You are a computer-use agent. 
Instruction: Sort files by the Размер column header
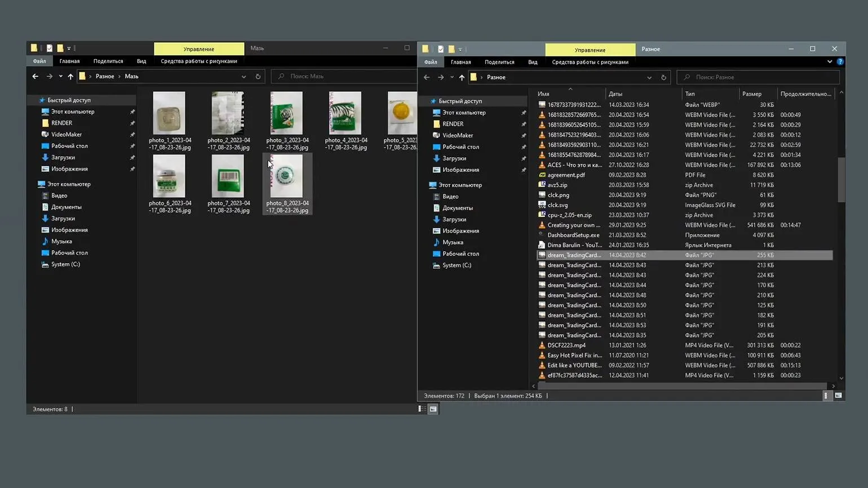(x=751, y=94)
